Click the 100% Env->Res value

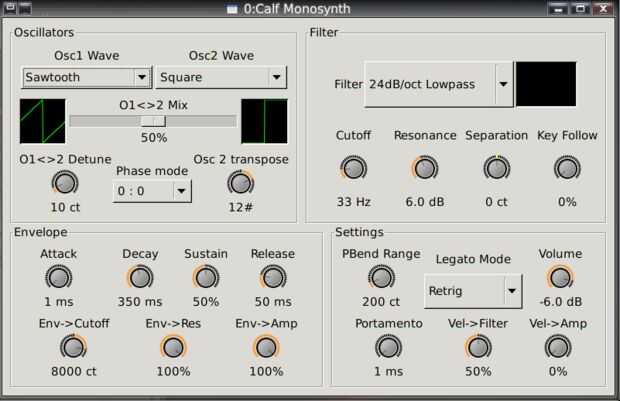point(173,371)
